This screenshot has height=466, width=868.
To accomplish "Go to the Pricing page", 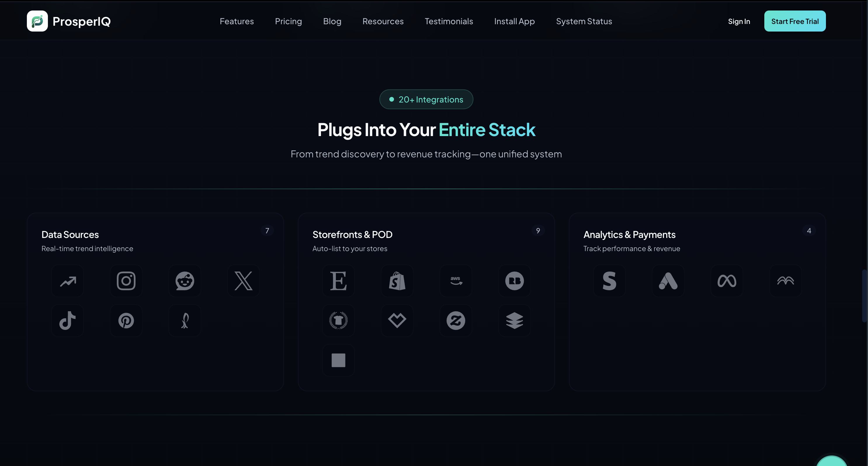I will click(x=288, y=21).
